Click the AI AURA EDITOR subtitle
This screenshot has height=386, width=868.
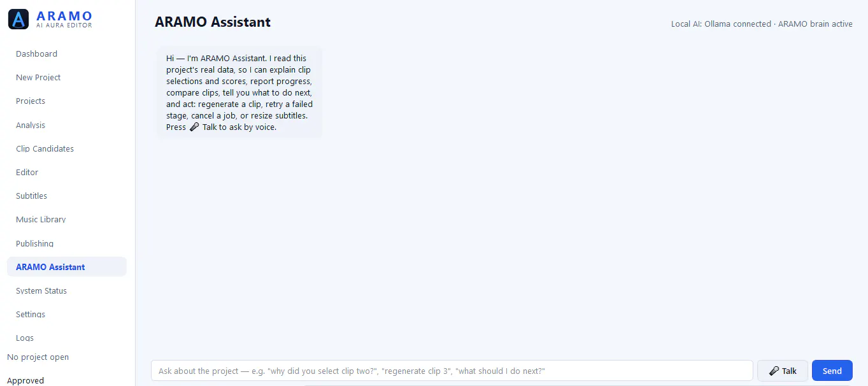click(64, 25)
